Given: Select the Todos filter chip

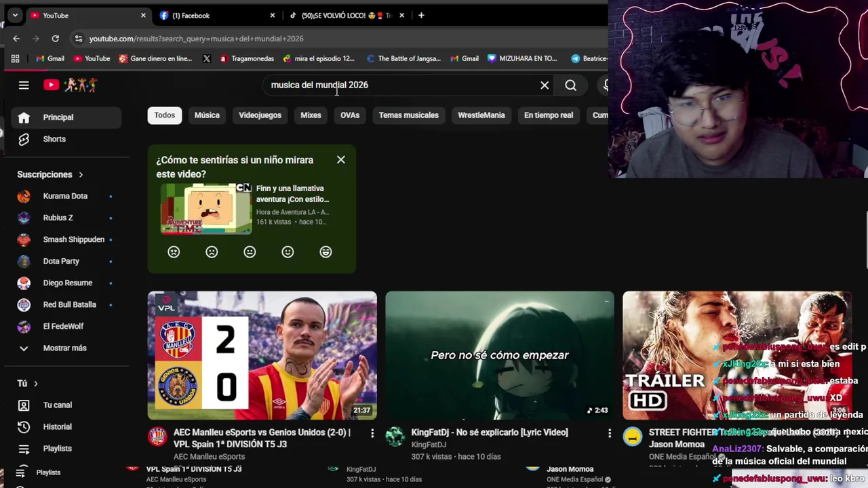Looking at the screenshot, I should point(164,115).
